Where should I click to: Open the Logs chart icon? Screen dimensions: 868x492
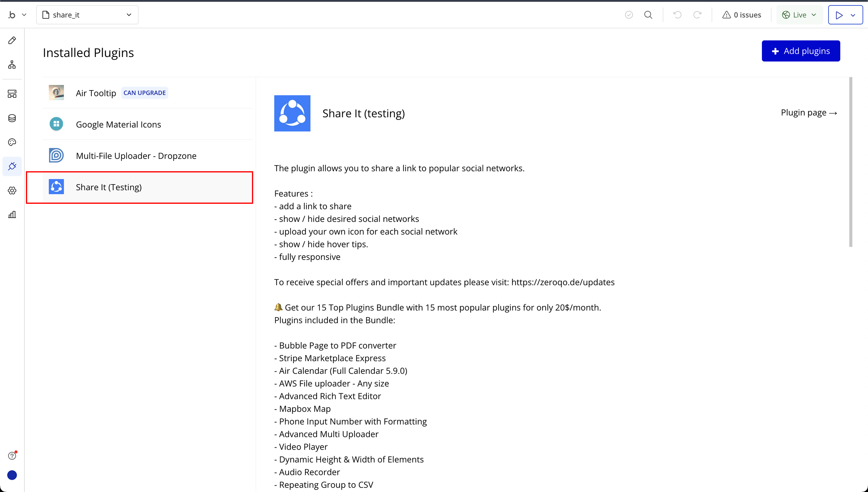point(12,215)
